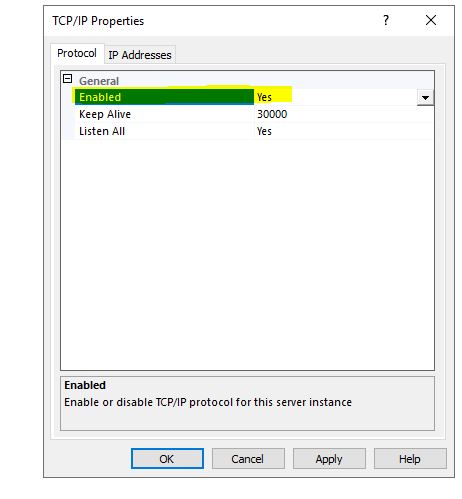
Task: Click the Listen All value Yes
Action: (x=264, y=131)
